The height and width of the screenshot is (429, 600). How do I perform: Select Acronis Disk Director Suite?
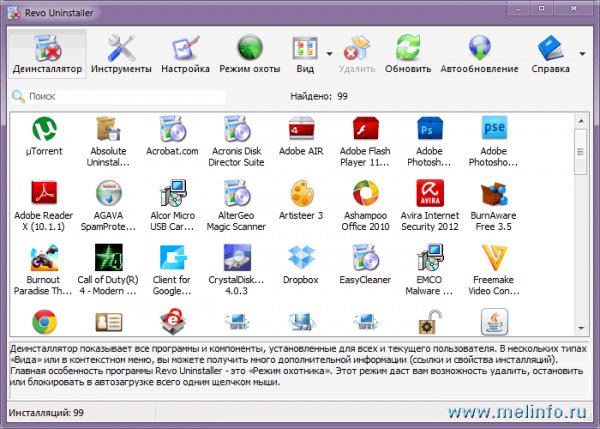coord(236,142)
